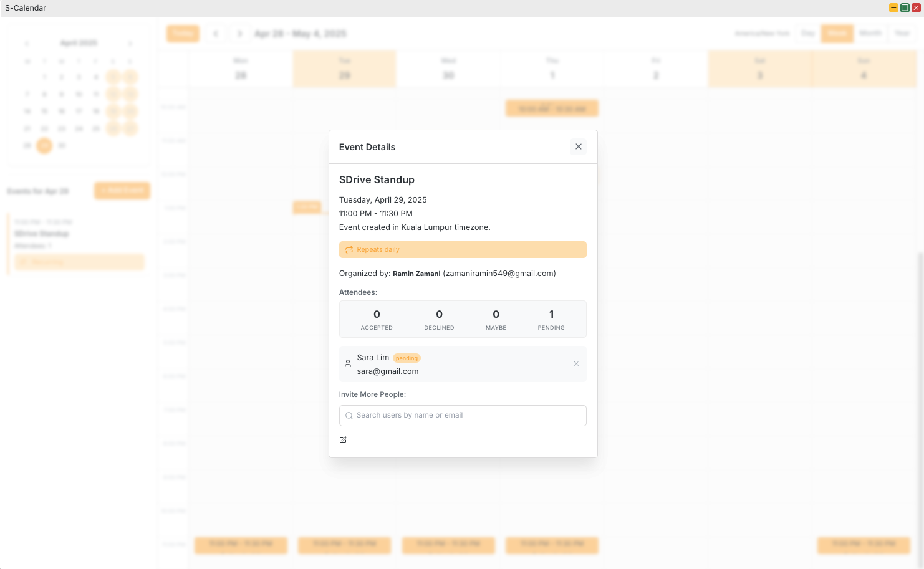This screenshot has width=924, height=569.
Task: Select the highlighted date in mini calendar
Action: [44, 146]
